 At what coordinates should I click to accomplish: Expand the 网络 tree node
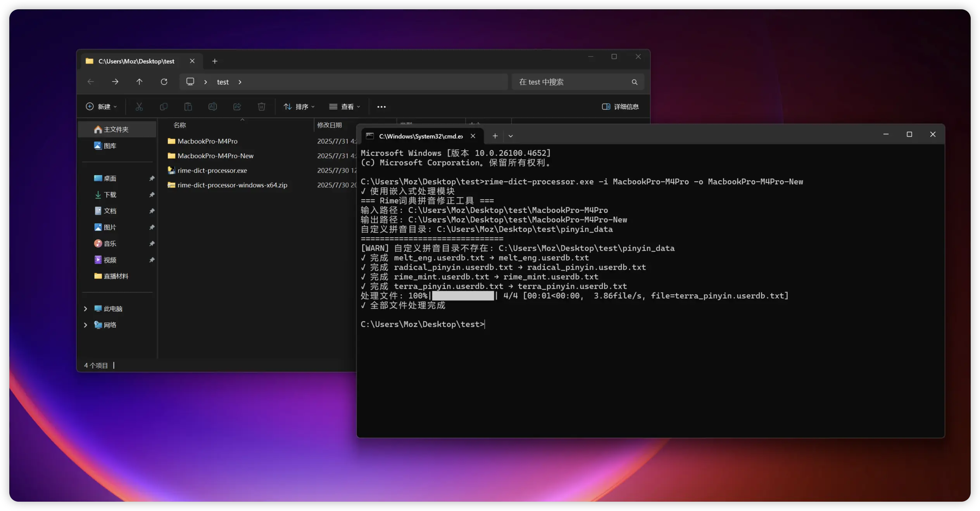(86, 325)
